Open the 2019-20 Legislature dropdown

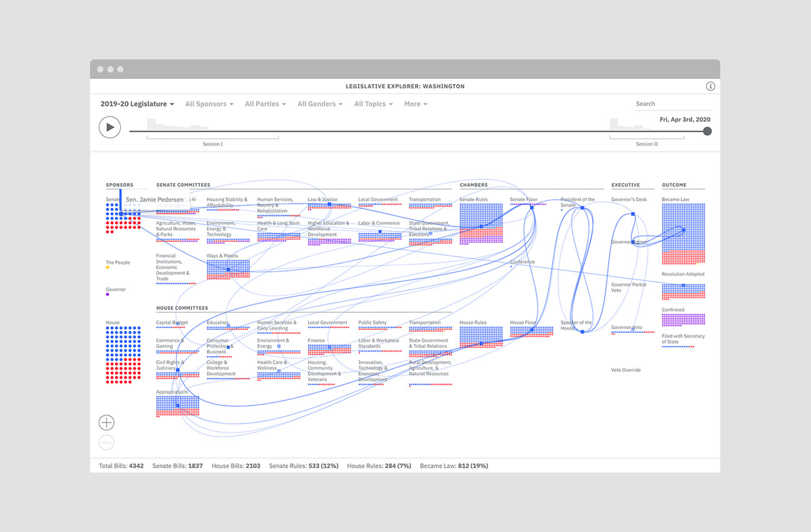[x=137, y=104]
